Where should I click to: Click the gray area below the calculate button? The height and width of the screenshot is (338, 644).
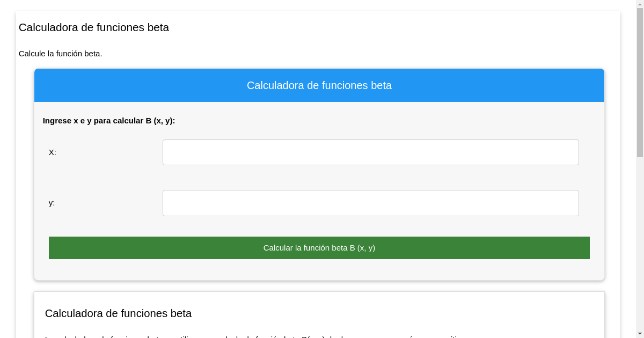coord(319,271)
